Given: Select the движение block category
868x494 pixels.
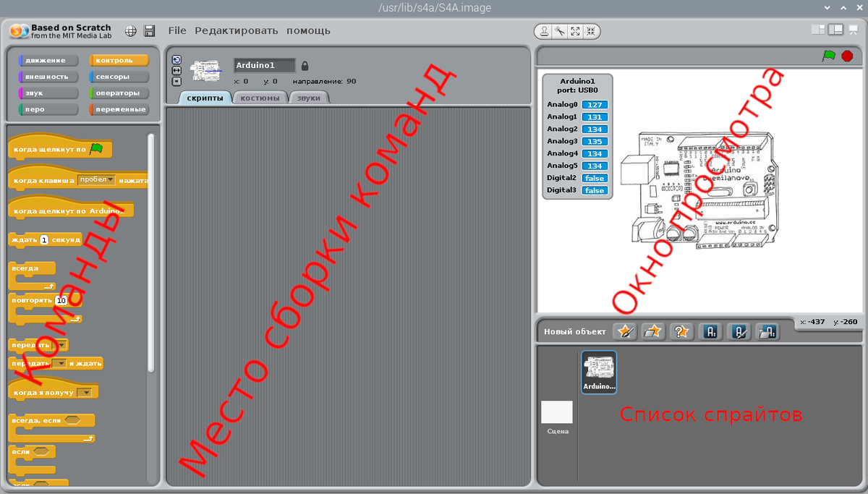Looking at the screenshot, I should [x=48, y=61].
